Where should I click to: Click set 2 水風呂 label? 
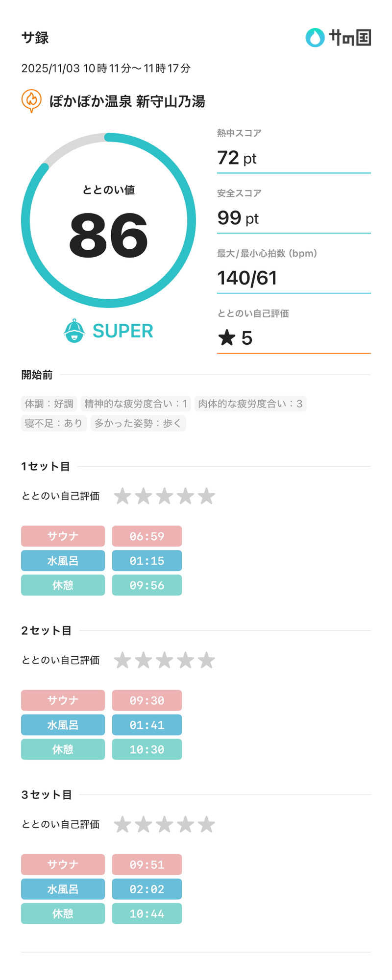[x=63, y=725]
